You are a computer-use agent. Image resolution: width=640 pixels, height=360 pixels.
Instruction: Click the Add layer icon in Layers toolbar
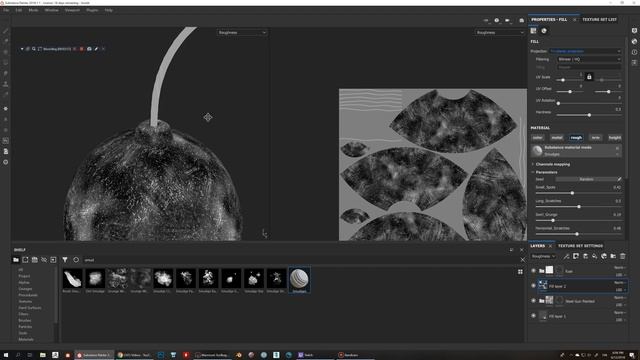585,256
